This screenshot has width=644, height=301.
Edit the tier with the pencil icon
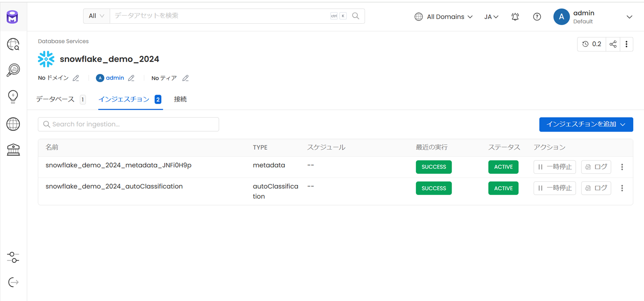[185, 78]
